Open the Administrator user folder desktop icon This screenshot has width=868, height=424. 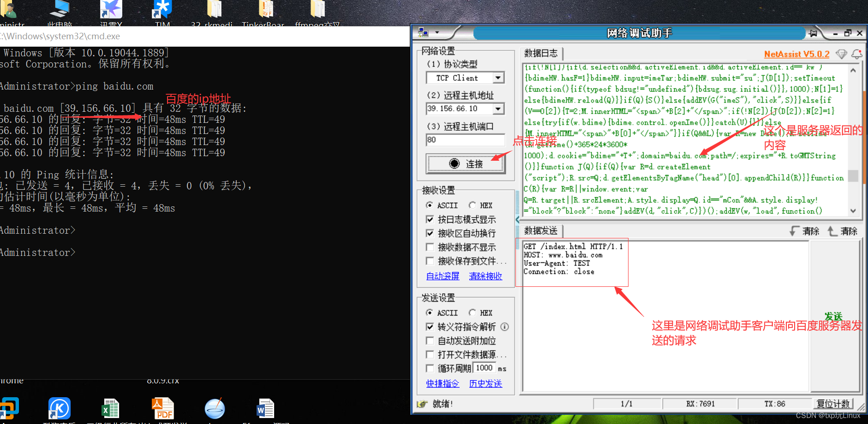(x=10, y=13)
